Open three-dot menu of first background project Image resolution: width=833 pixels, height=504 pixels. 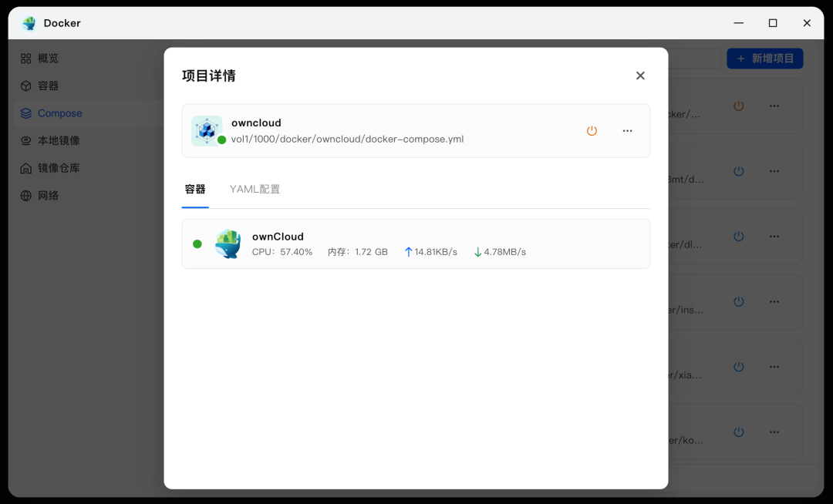click(x=774, y=106)
